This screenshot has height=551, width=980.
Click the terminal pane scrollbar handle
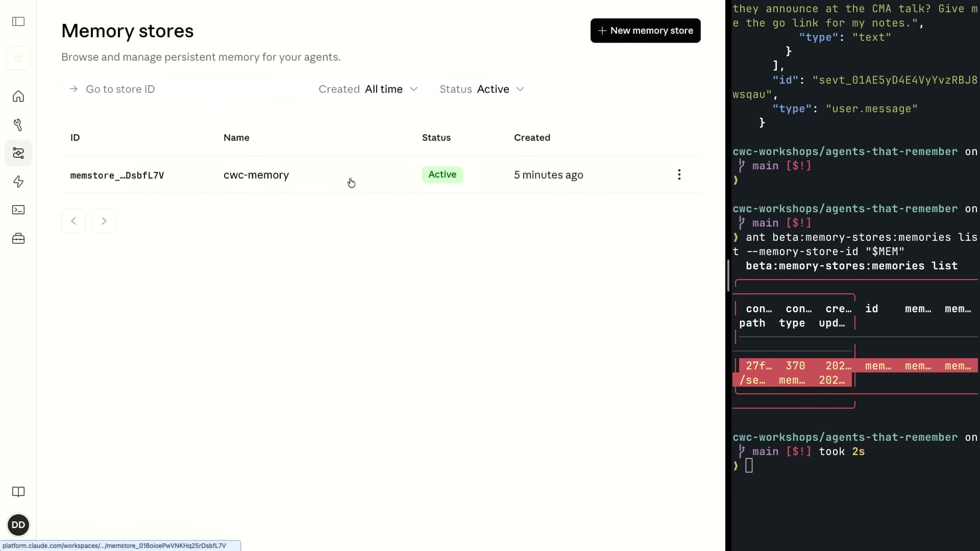(728, 275)
